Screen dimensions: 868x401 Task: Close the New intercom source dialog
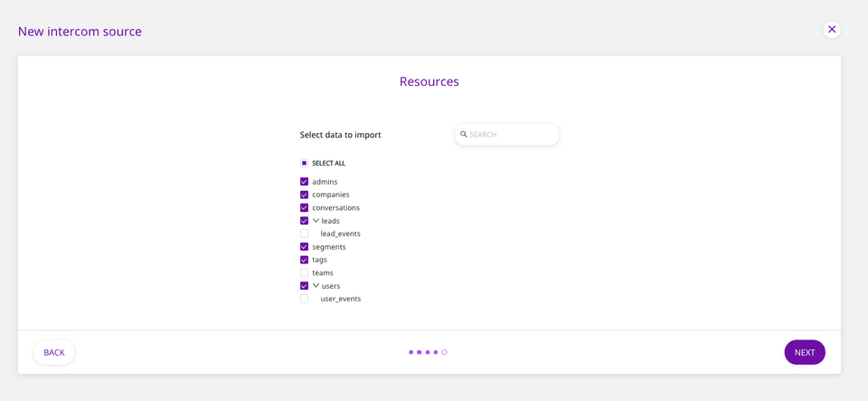click(832, 29)
